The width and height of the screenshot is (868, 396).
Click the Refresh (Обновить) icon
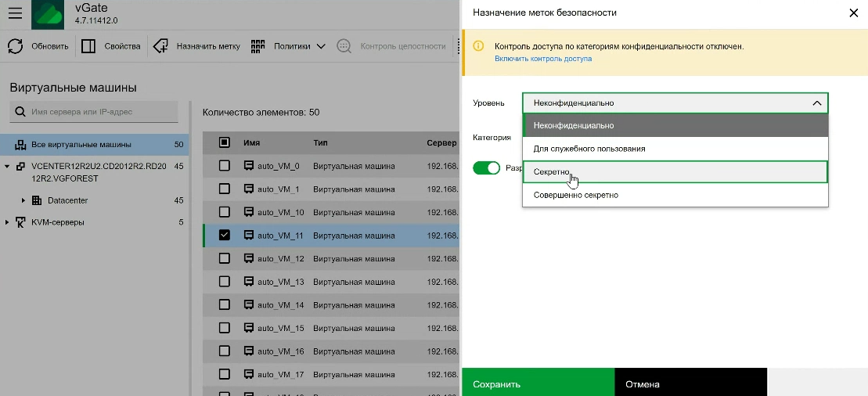[x=16, y=46]
